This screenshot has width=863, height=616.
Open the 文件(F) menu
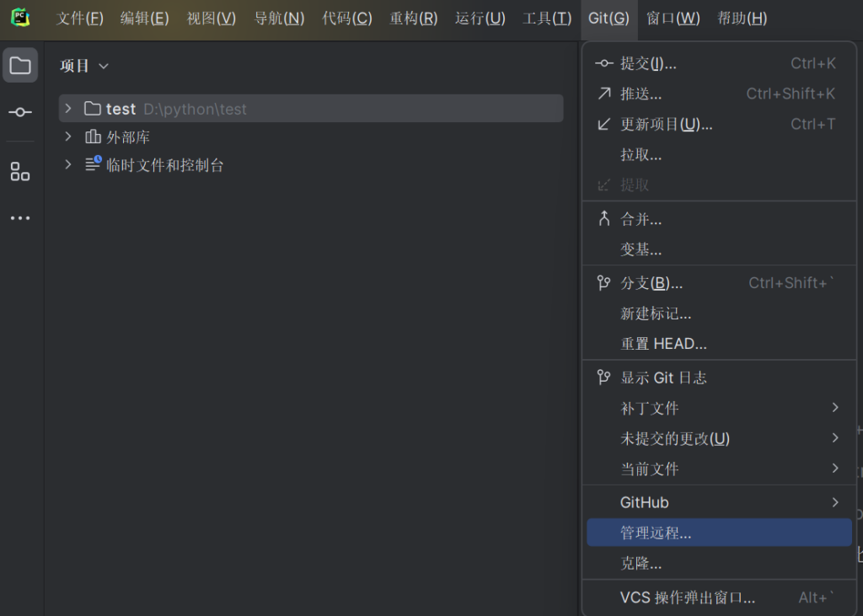[80, 18]
